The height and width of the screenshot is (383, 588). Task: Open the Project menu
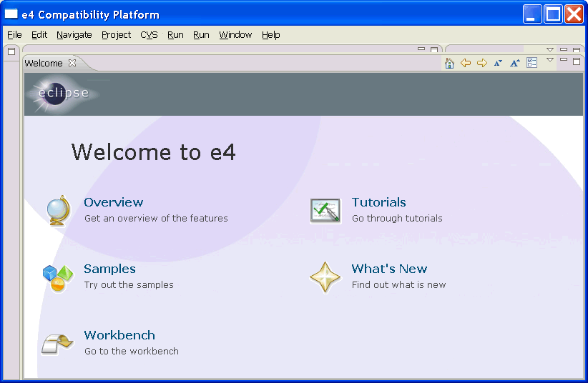(x=117, y=35)
